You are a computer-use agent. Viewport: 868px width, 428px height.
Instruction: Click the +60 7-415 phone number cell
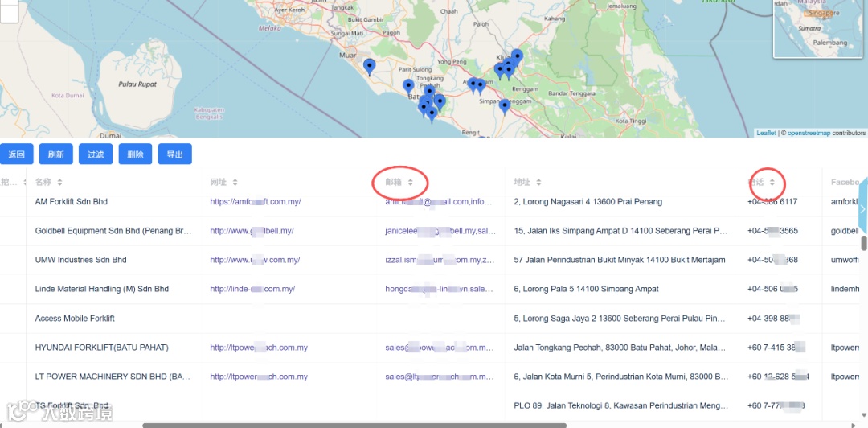(776, 348)
